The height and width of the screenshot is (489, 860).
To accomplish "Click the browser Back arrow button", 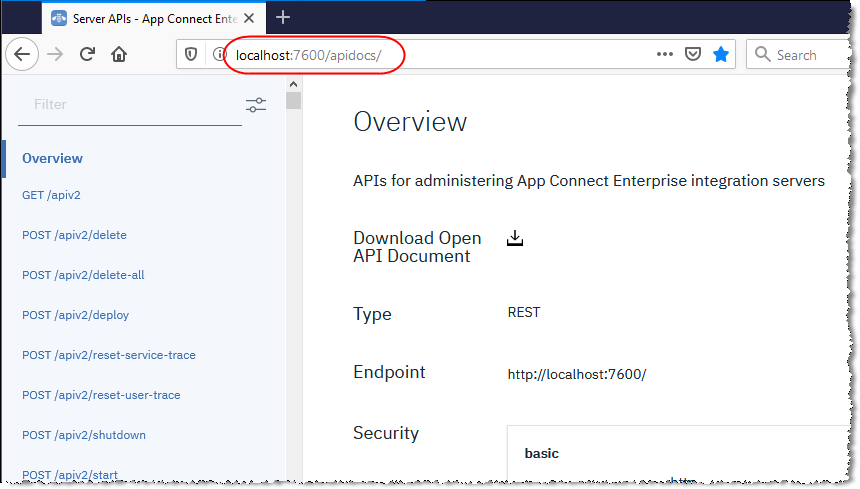I will (23, 55).
